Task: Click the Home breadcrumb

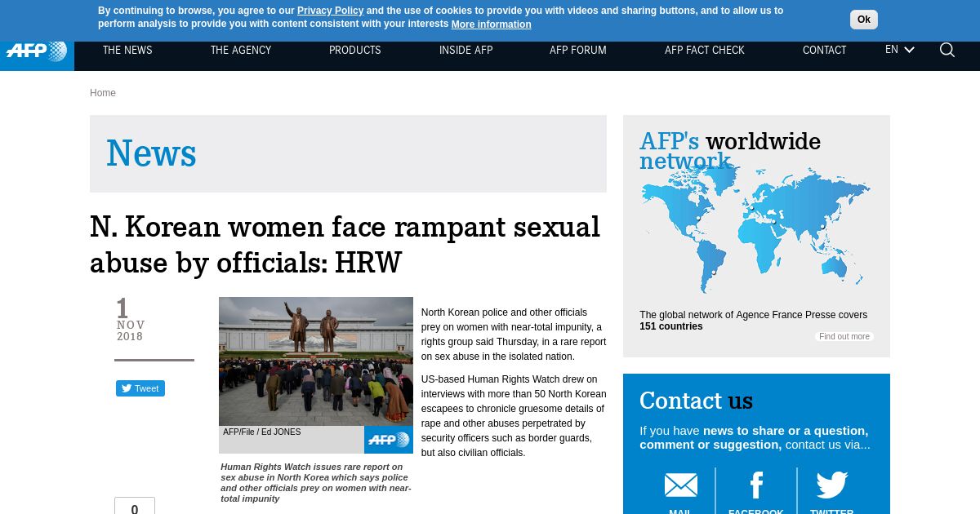Action: [x=103, y=93]
